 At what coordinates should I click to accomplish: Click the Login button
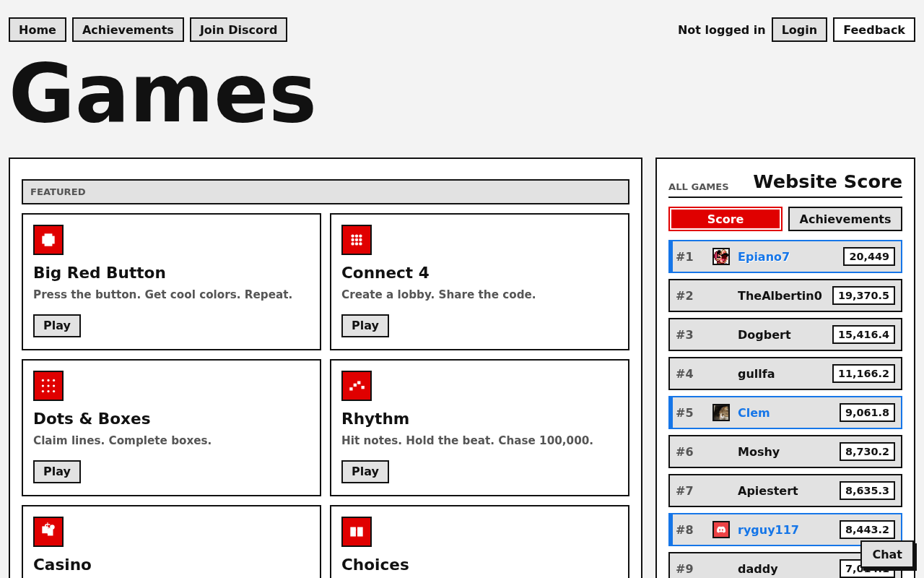coord(799,30)
